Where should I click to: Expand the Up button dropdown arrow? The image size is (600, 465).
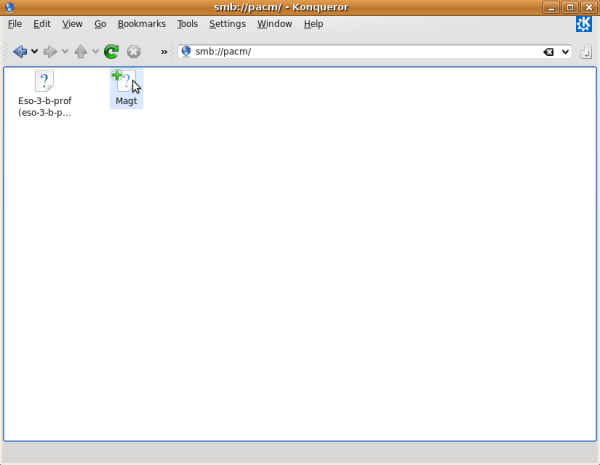click(96, 51)
